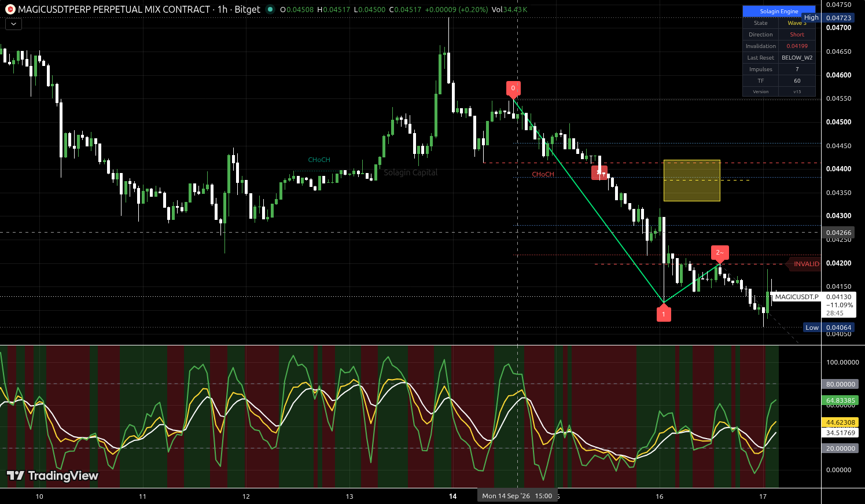865x504 pixels.
Task: Click the INVALID price line label
Action: point(805,264)
